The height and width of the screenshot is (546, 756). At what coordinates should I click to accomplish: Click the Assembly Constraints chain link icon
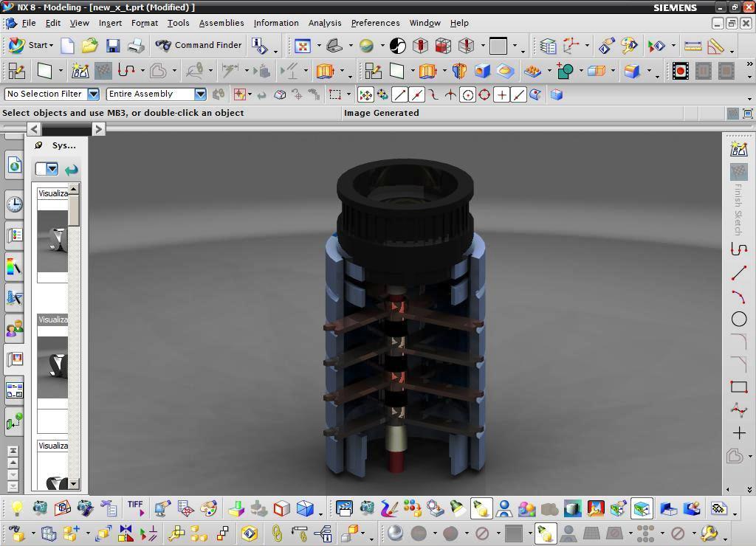pos(277,533)
